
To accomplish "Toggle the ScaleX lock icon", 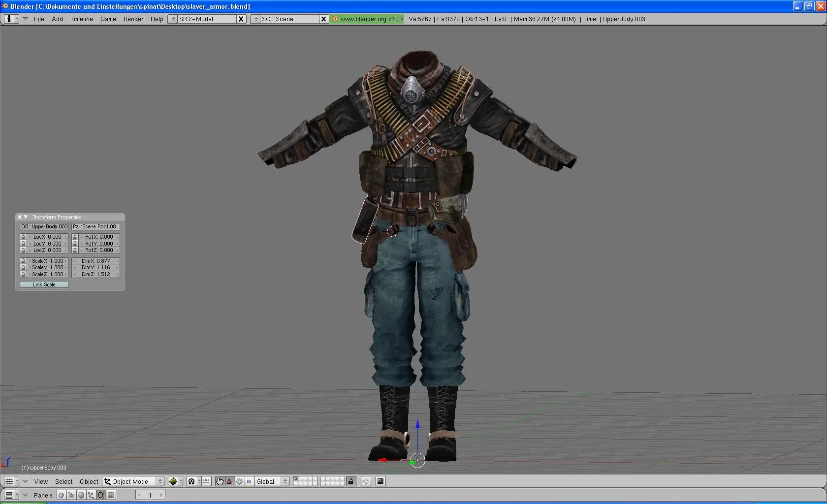I will pyautogui.click(x=23, y=261).
